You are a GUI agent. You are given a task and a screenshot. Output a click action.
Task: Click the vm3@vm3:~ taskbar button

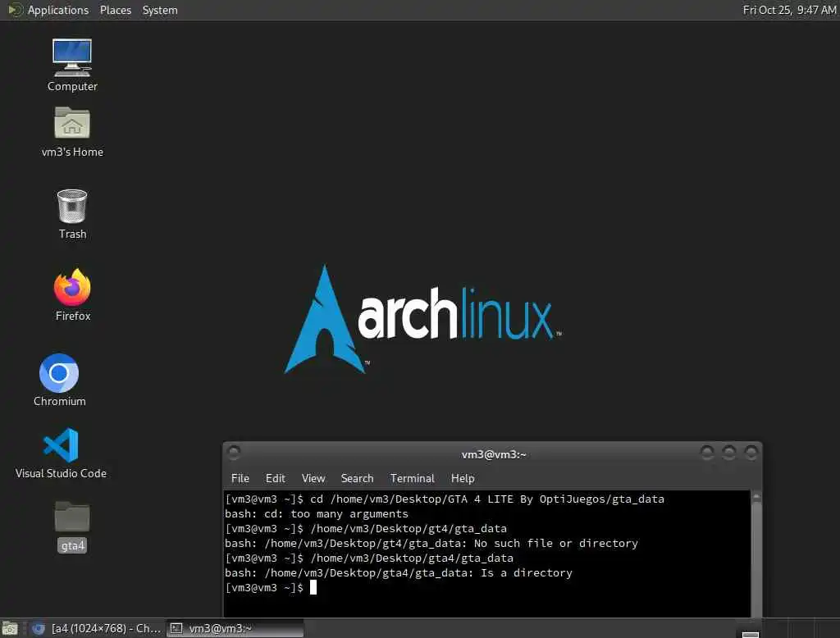tap(235, 628)
